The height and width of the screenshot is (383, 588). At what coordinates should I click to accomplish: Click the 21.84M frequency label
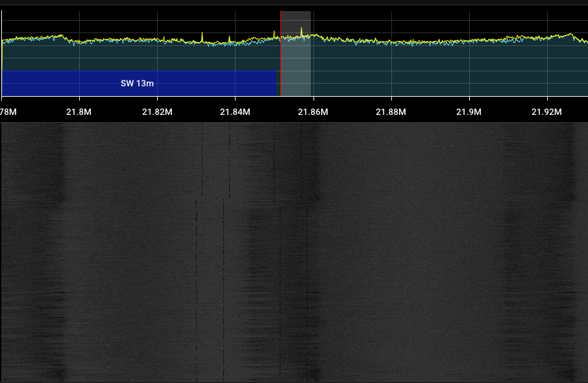pos(235,112)
